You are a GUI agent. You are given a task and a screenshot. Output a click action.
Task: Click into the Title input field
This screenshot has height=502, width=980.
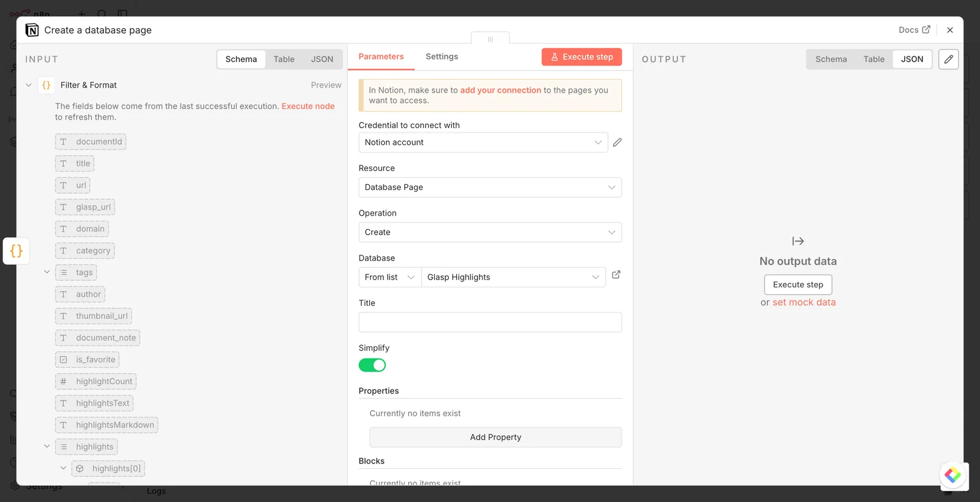pos(490,322)
